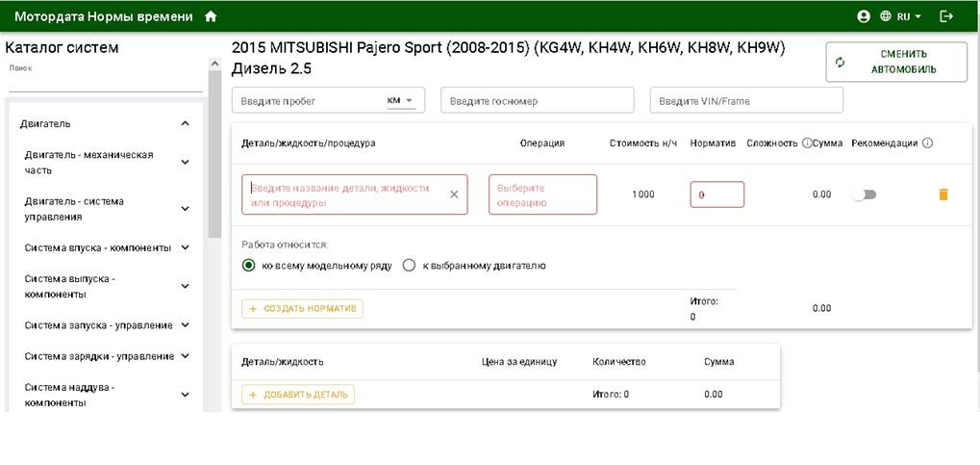The width and height of the screenshot is (980, 465).
Task: Click 'Деталь/жидкость/процедура' column header
Action: (x=308, y=143)
